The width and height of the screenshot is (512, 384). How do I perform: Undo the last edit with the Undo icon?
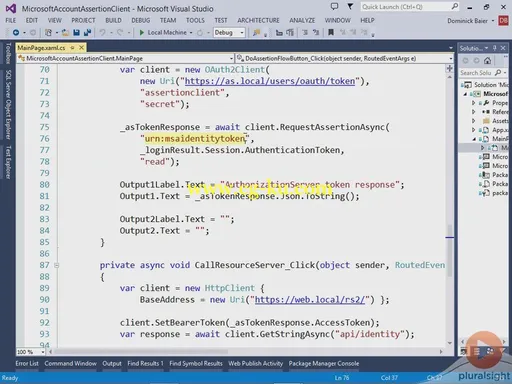pos(102,33)
